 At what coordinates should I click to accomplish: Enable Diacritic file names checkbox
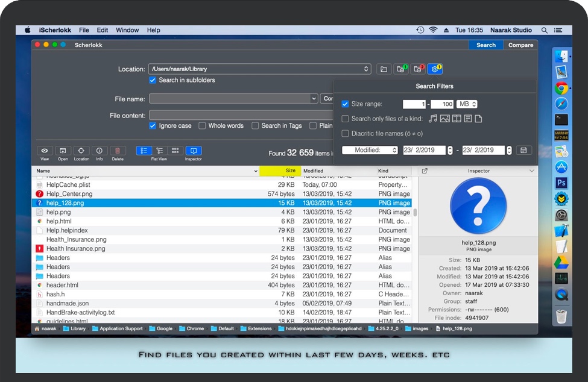click(x=346, y=134)
